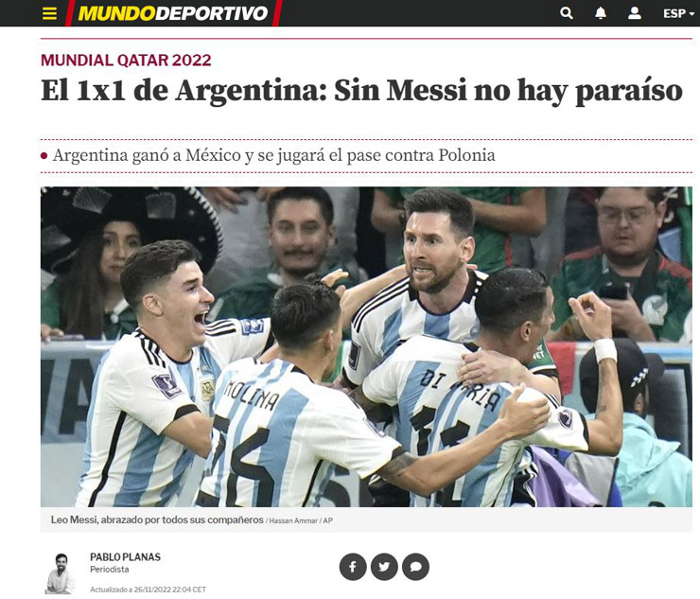Open the Messi celebration main photo
Screen dimensions: 700x599
point(366,346)
